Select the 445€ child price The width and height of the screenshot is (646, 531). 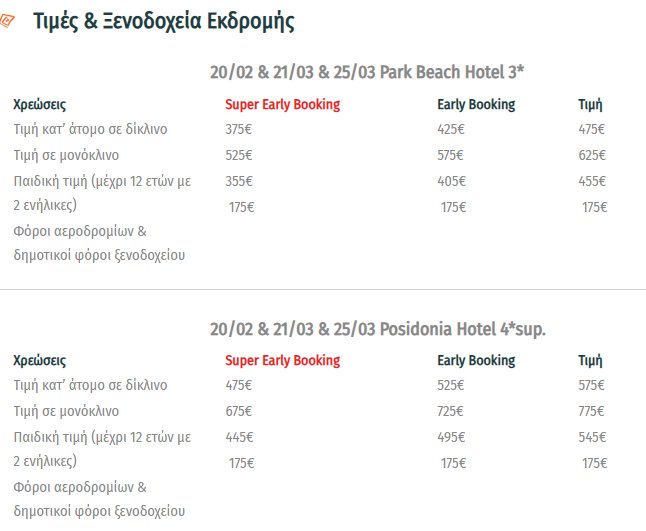click(239, 437)
